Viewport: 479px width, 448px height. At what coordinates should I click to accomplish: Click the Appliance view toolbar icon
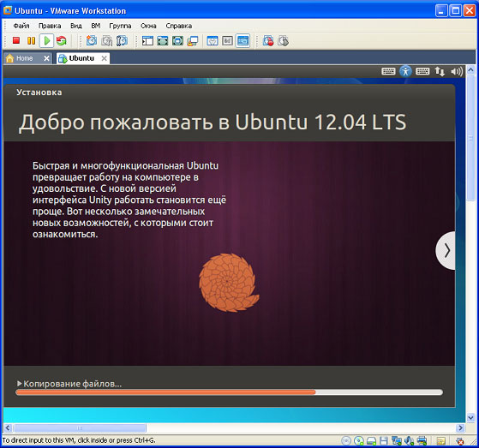tap(227, 40)
